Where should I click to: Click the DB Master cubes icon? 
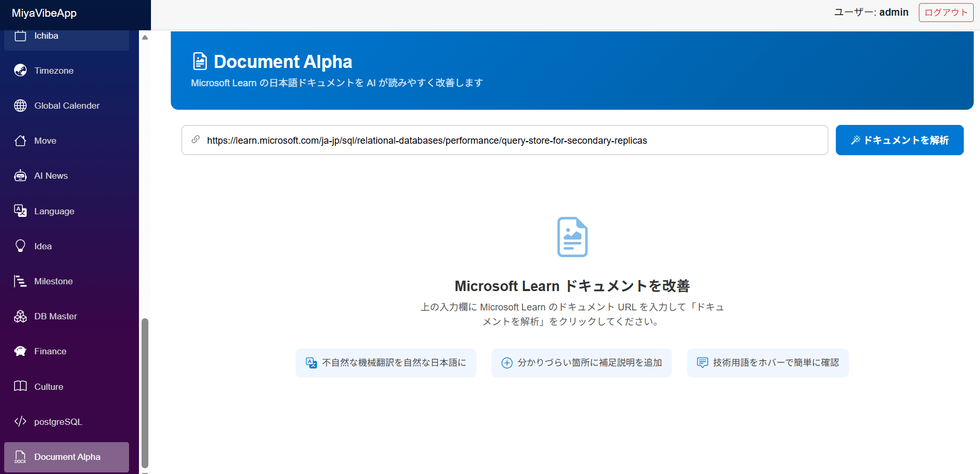coord(20,316)
